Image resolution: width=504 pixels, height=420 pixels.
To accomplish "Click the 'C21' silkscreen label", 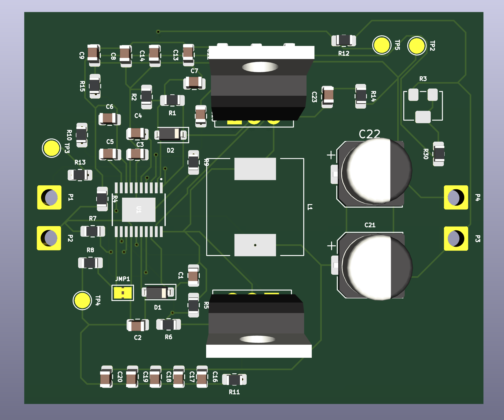I will click(x=370, y=225).
